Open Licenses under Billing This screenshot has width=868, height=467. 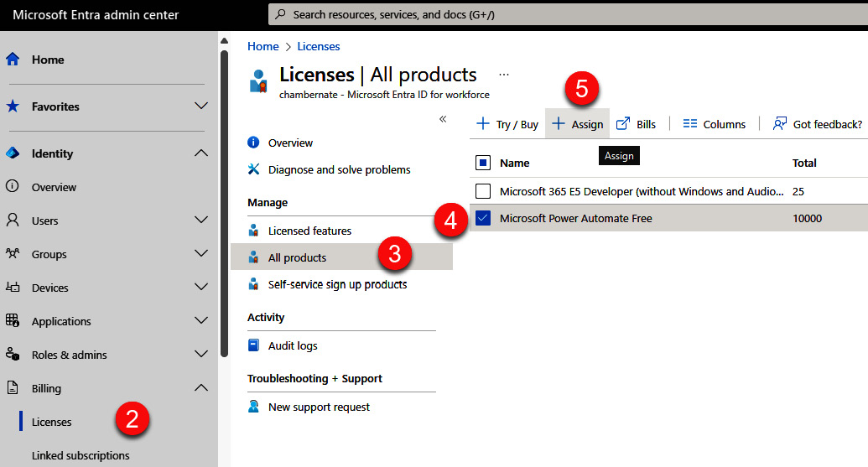[51, 422]
